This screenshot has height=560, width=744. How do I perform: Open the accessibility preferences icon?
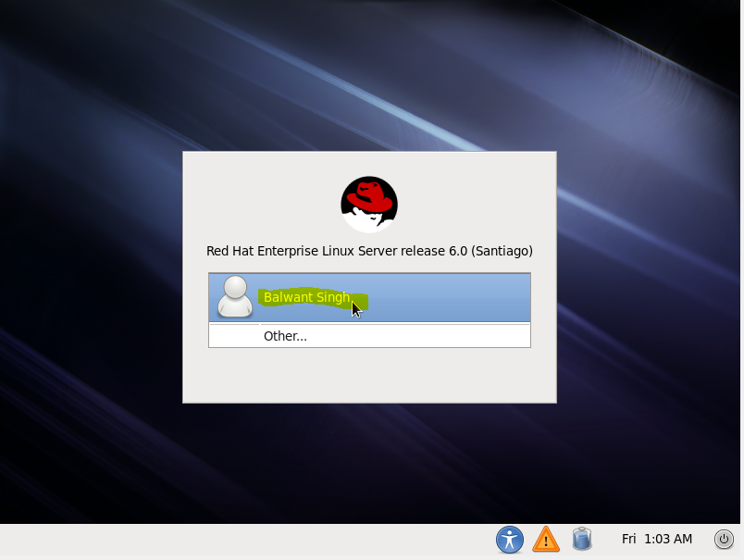510,540
